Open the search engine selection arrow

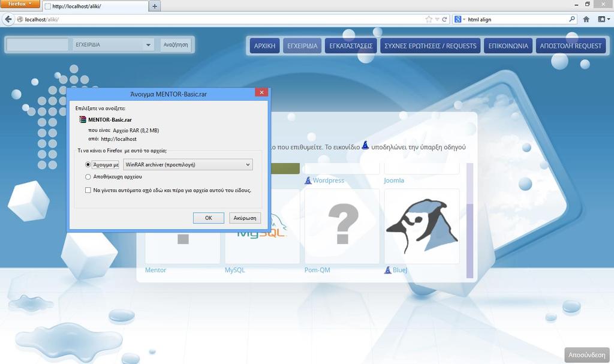pos(464,19)
